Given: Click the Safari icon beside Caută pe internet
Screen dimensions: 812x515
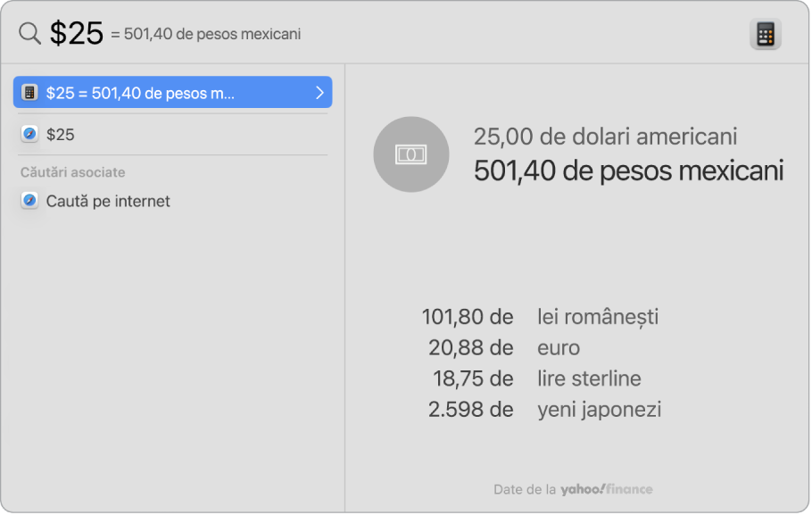Looking at the screenshot, I should coord(29,201).
